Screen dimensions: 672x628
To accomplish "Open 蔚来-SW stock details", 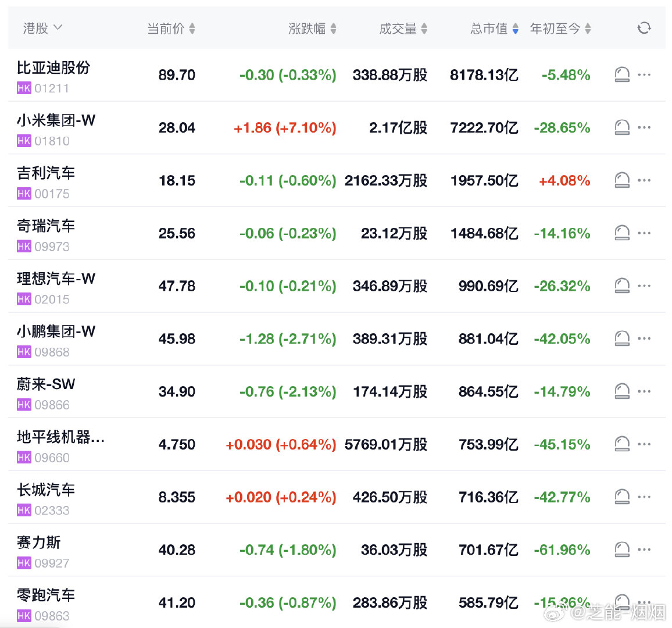I will 46,384.
